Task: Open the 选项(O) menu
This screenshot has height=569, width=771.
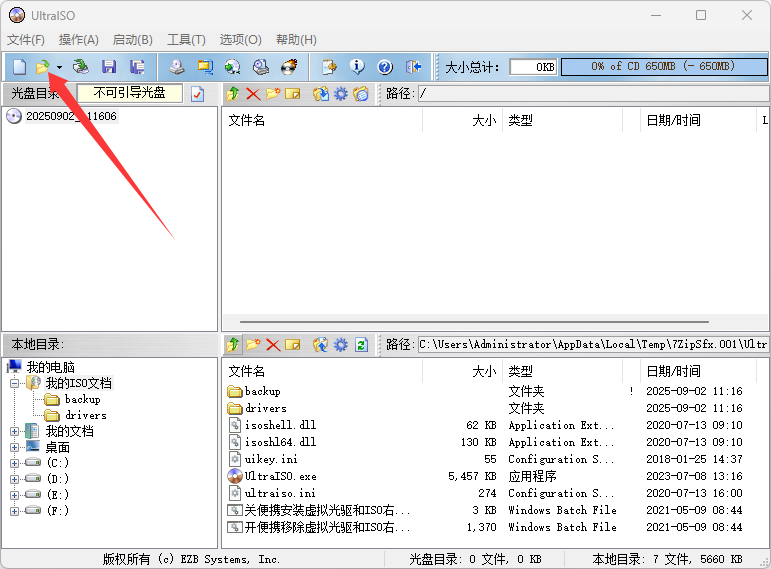Action: click(240, 40)
